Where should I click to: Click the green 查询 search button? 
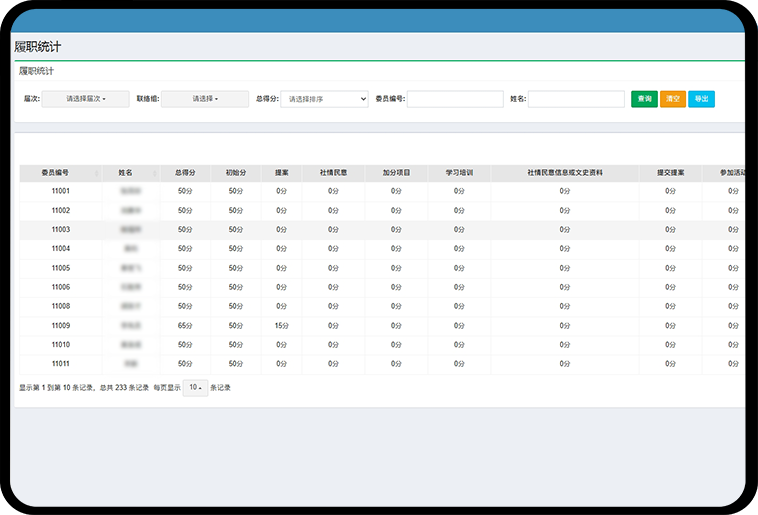coord(644,99)
